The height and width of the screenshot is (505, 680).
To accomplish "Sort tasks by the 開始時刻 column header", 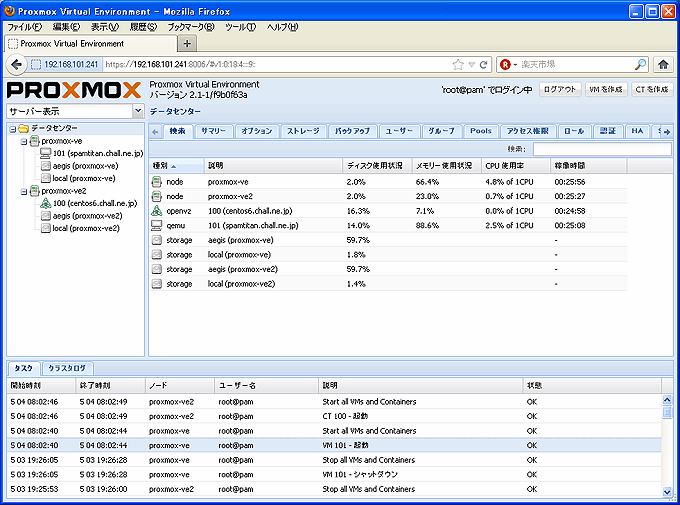I will click(x=41, y=385).
